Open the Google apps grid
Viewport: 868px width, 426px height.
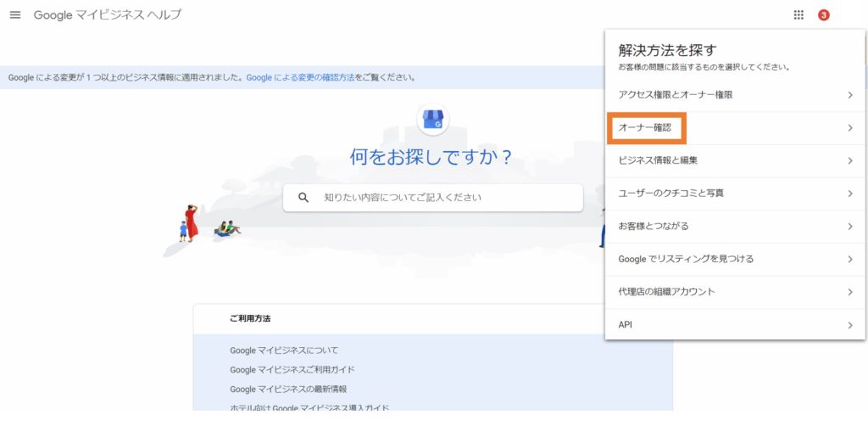click(x=798, y=15)
